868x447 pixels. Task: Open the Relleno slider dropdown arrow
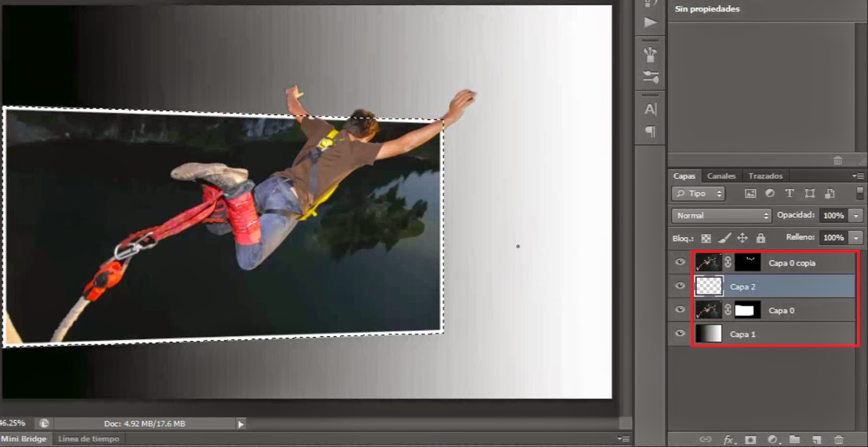[856, 238]
